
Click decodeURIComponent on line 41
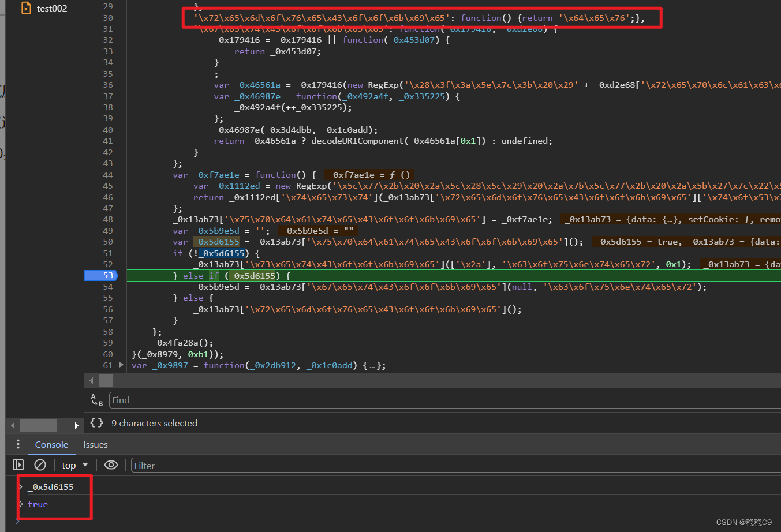[357, 141]
